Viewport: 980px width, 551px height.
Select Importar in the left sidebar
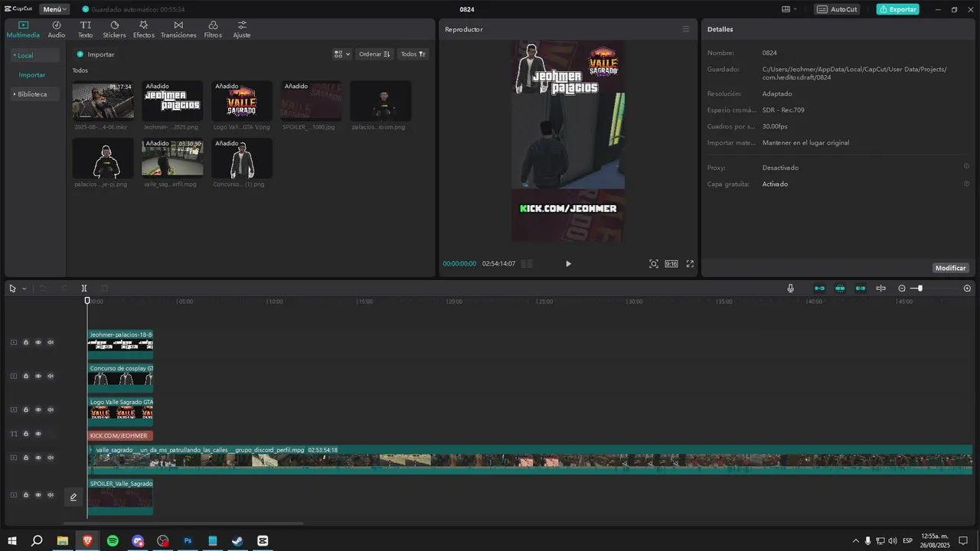click(x=32, y=75)
